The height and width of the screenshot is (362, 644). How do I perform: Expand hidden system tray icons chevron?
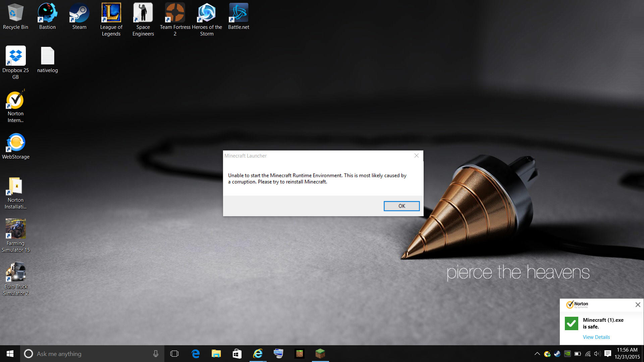(537, 354)
